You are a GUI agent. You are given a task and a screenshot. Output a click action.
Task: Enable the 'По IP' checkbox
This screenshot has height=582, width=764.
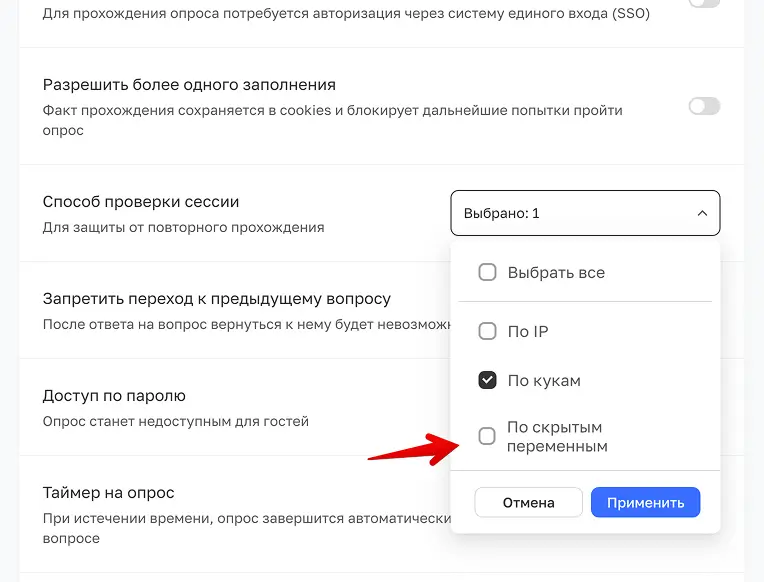[487, 331]
